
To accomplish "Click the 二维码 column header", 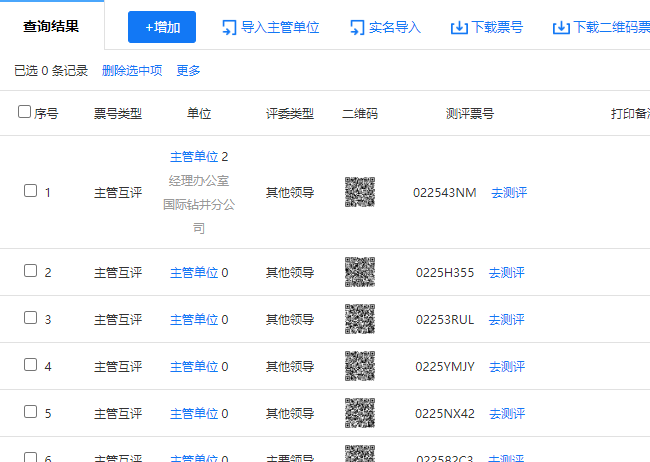I will [360, 113].
